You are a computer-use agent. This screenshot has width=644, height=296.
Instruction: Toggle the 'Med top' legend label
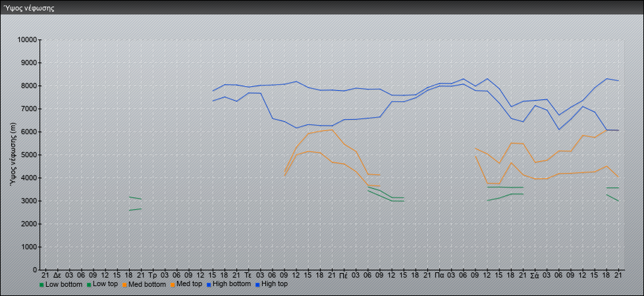point(189,284)
